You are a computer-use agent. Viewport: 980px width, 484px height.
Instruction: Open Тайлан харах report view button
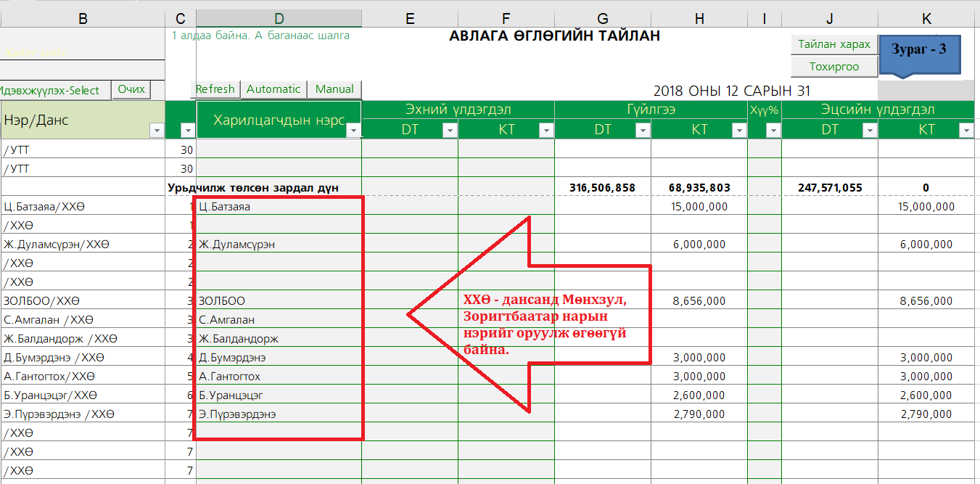tap(834, 44)
